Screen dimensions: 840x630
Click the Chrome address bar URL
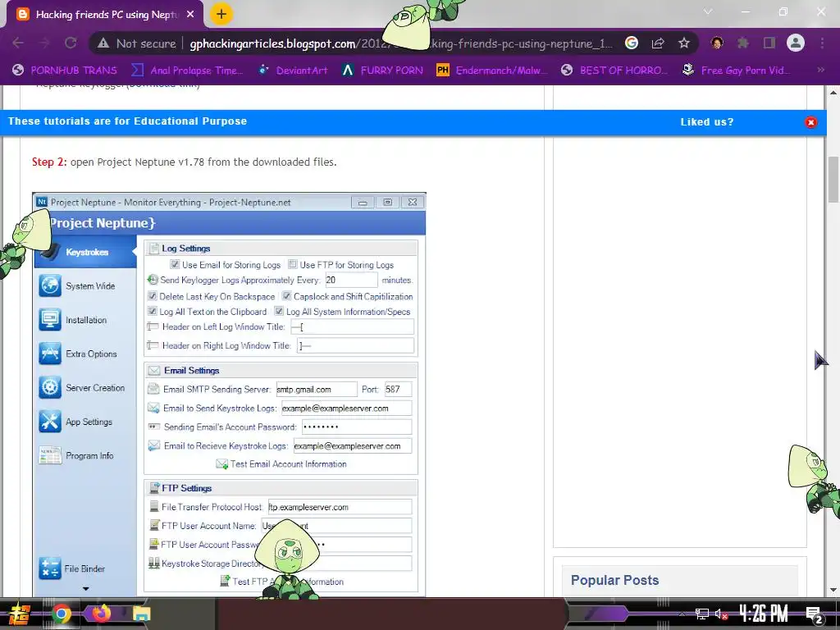click(x=400, y=43)
